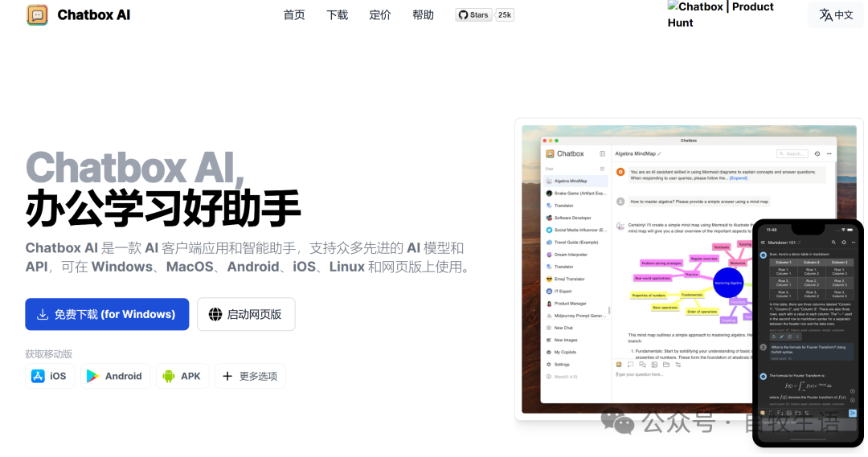Collapse the sidebar icon next to Chatbox in the preview

pos(602,154)
